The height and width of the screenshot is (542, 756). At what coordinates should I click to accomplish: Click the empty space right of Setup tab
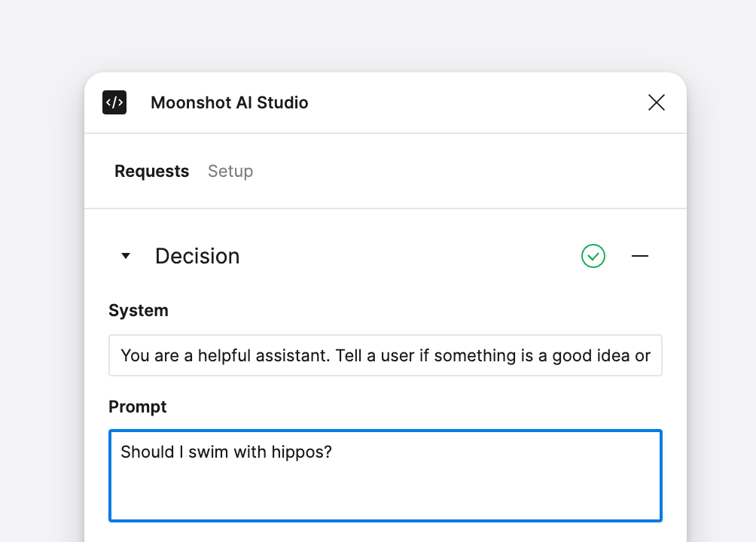click(452, 172)
